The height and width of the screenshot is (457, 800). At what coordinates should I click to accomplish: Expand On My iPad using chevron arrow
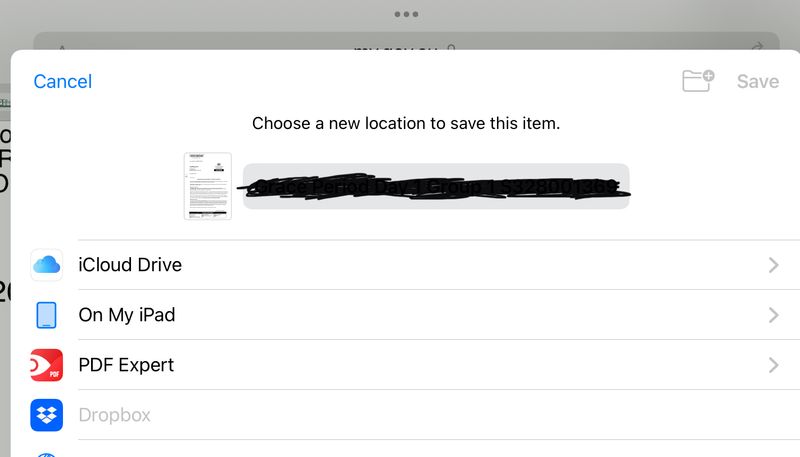[x=773, y=315]
